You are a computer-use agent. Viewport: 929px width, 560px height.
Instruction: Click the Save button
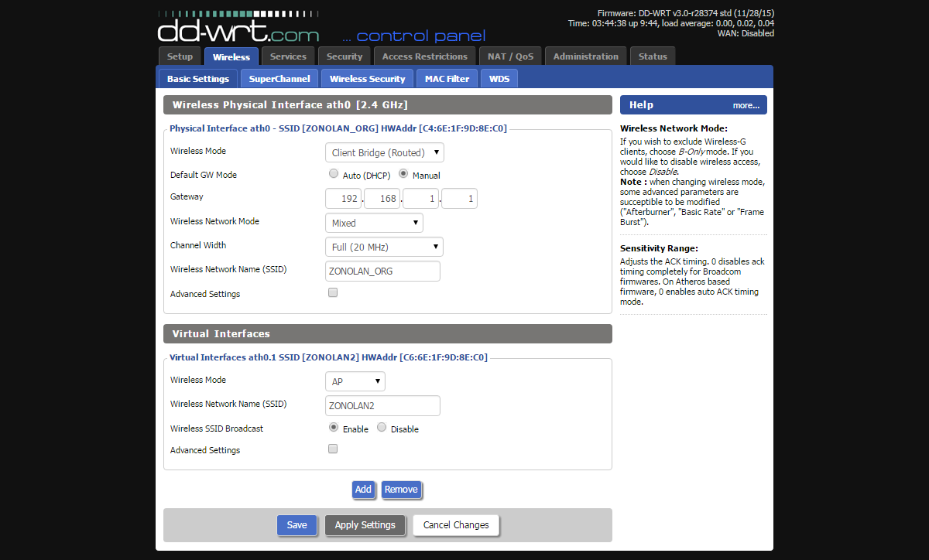(297, 524)
